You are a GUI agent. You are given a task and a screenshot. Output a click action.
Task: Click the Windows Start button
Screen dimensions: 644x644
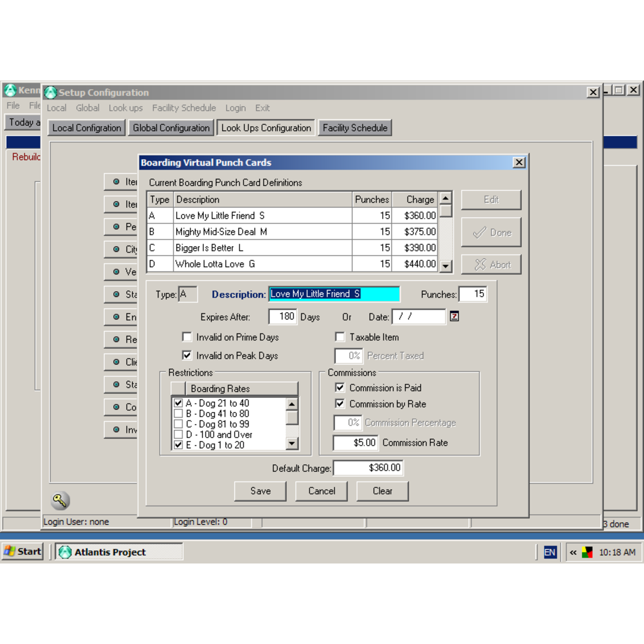click(23, 551)
